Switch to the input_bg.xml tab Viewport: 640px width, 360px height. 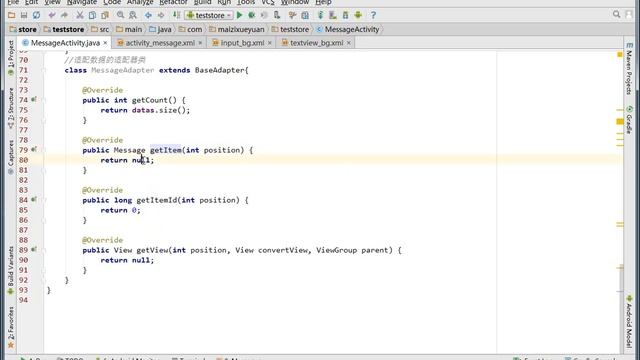point(242,42)
